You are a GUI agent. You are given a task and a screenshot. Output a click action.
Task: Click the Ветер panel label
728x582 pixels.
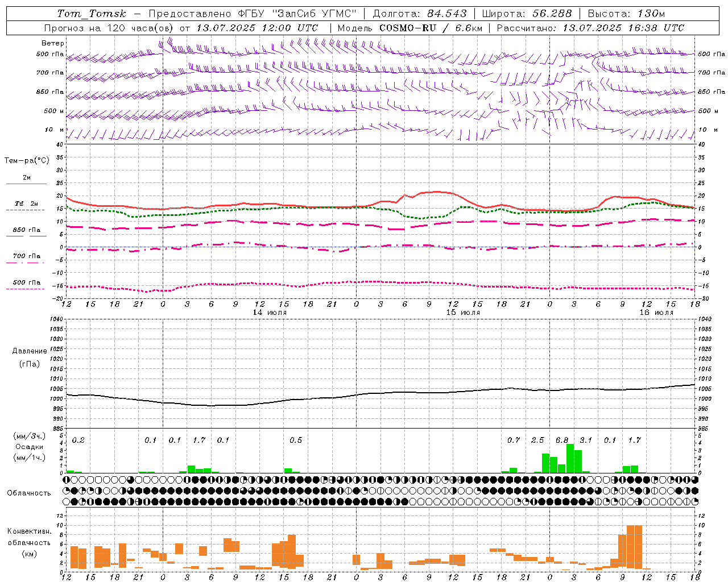[53, 43]
